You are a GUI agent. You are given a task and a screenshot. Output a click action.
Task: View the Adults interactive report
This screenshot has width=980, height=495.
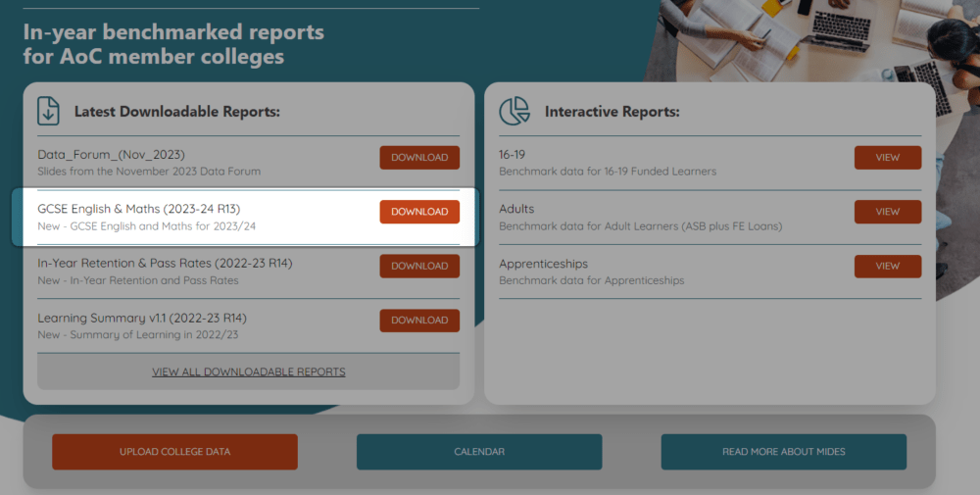point(887,212)
